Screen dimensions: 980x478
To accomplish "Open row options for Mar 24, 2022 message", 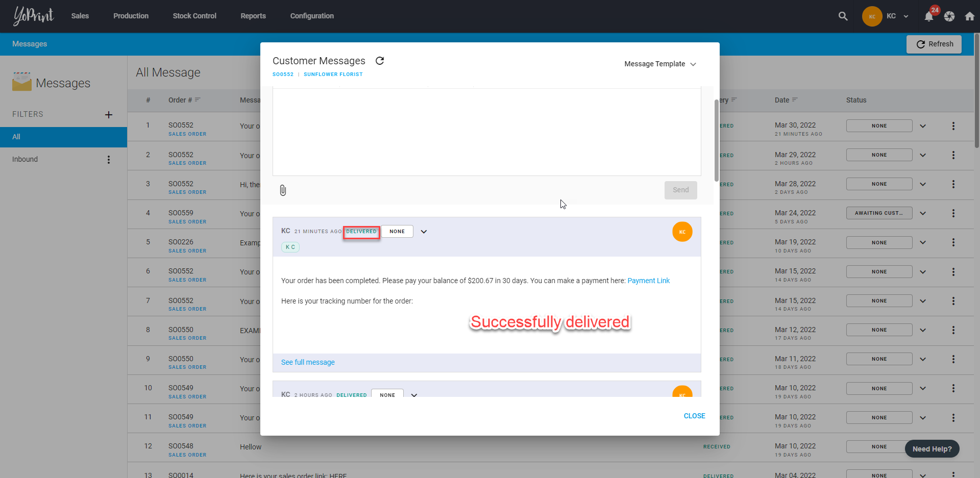I will click(953, 213).
